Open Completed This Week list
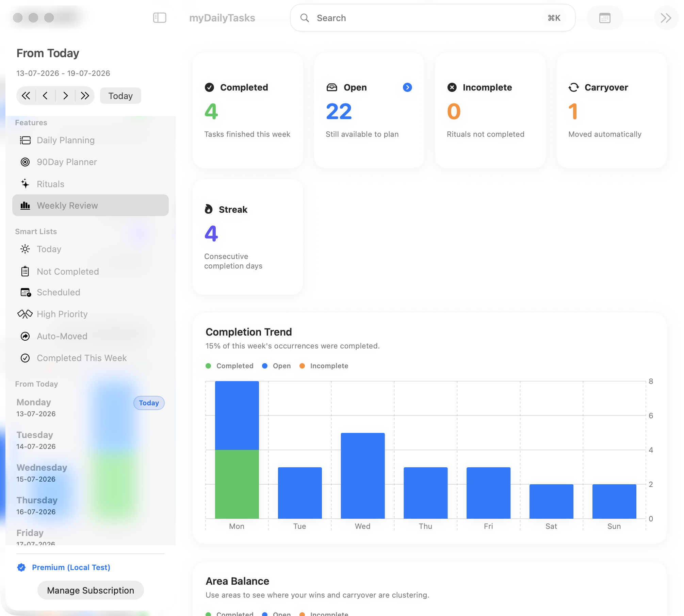Viewport: 684px width, 616px height. (x=91, y=358)
